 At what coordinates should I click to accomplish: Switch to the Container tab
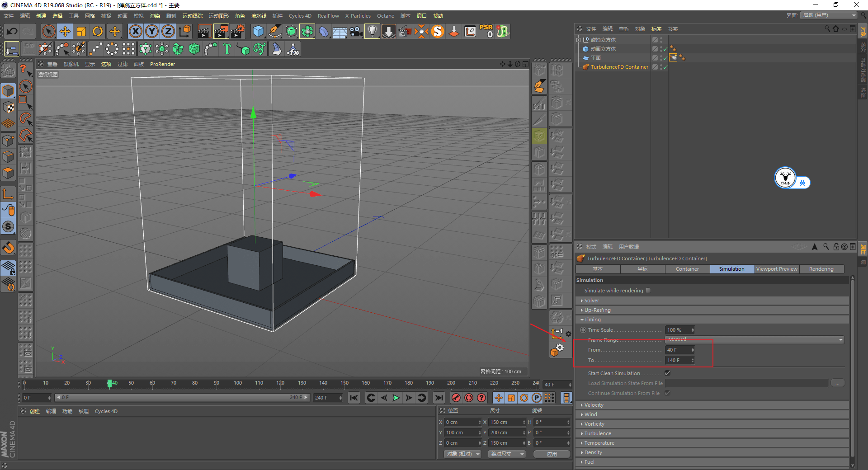(687, 269)
